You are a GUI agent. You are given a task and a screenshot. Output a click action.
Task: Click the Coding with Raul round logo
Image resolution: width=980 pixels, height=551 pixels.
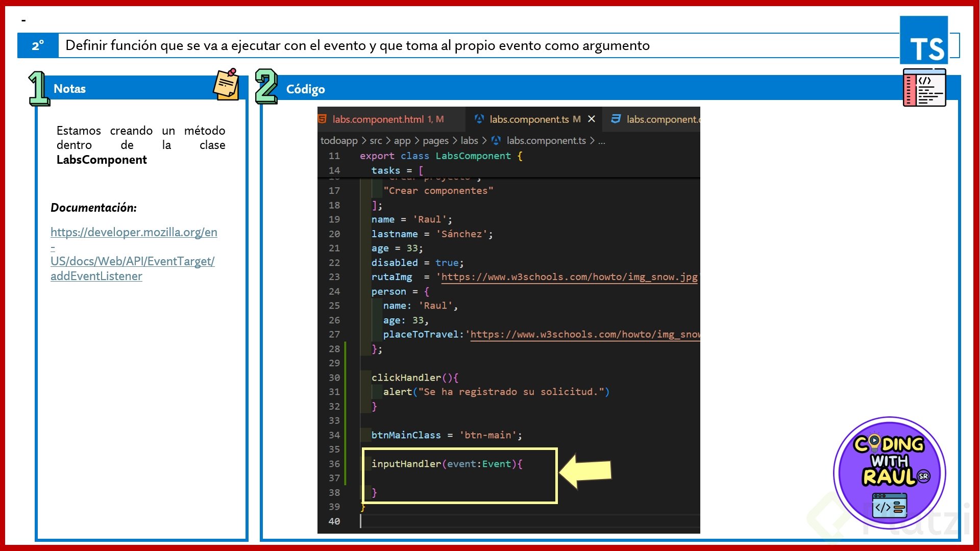[889, 472]
